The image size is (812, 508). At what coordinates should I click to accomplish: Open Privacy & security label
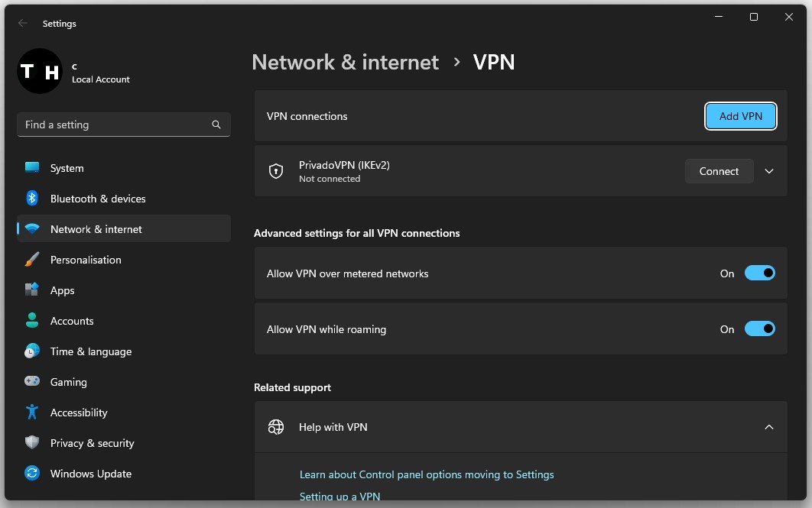93,443
